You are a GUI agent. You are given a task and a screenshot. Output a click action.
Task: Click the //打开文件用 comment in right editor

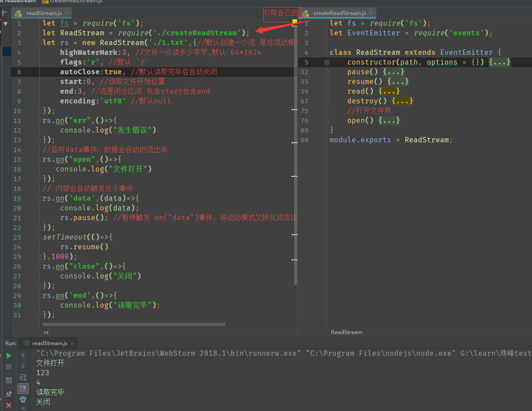coord(369,111)
